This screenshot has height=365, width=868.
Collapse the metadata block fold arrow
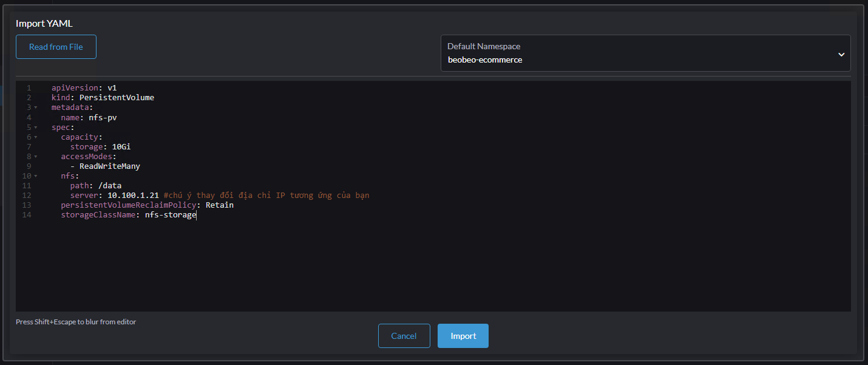coord(35,108)
